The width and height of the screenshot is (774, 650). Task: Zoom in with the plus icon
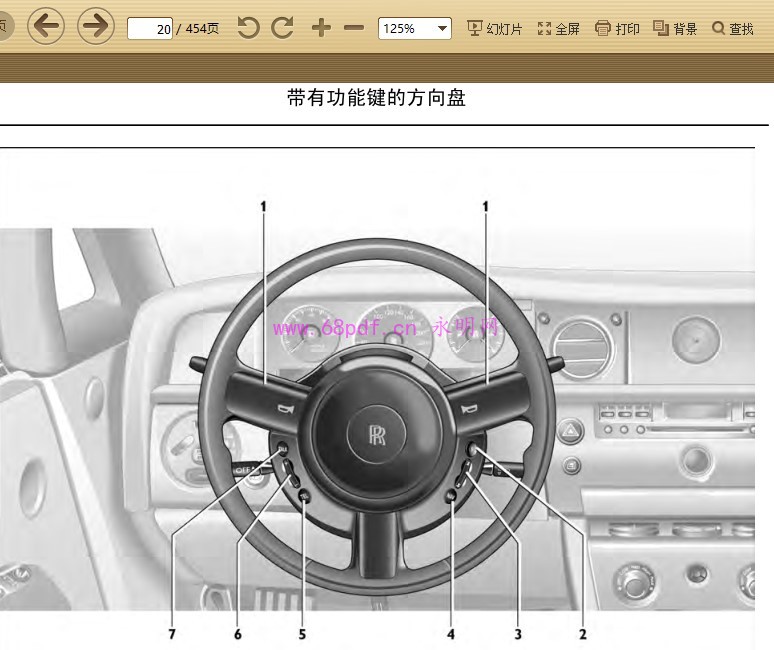point(321,28)
